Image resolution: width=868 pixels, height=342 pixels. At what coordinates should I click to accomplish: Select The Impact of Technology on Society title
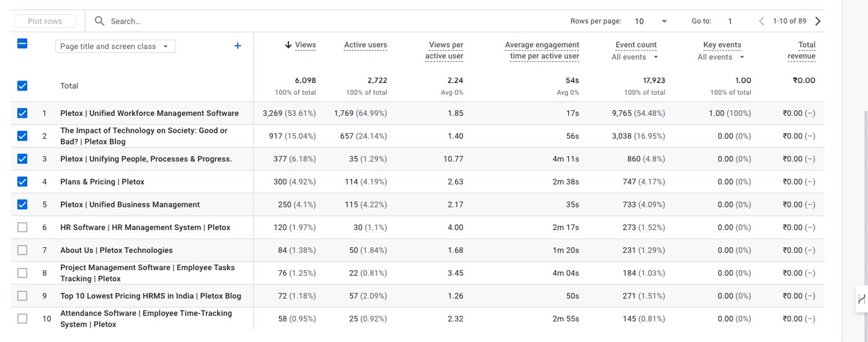pyautogui.click(x=144, y=136)
